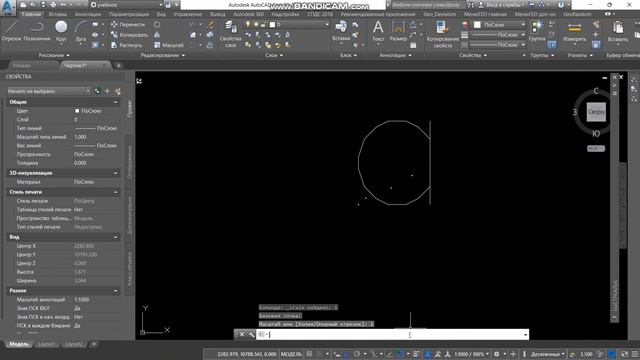Screen dimensions: 640x360
Task: Collapse the Вид properties section
Action: 116,237
